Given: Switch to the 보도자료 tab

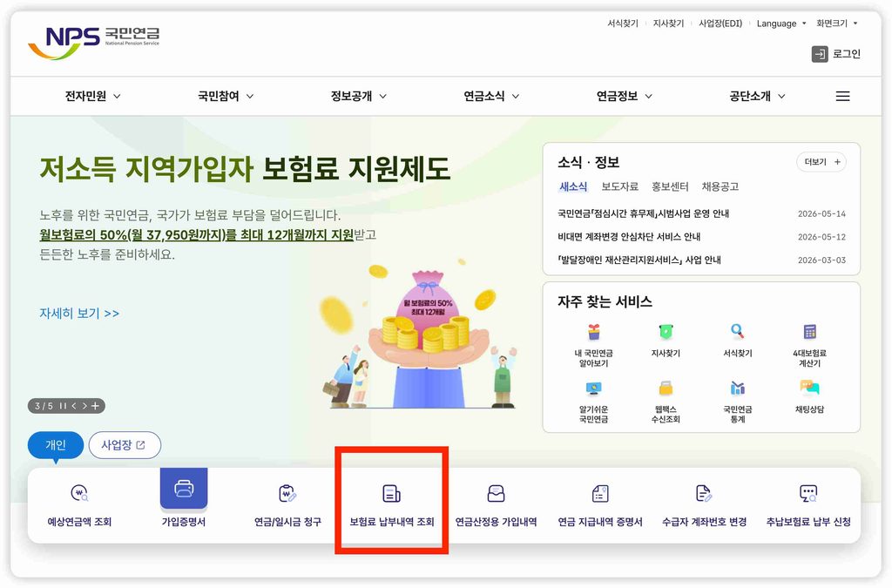Looking at the screenshot, I should 619,186.
